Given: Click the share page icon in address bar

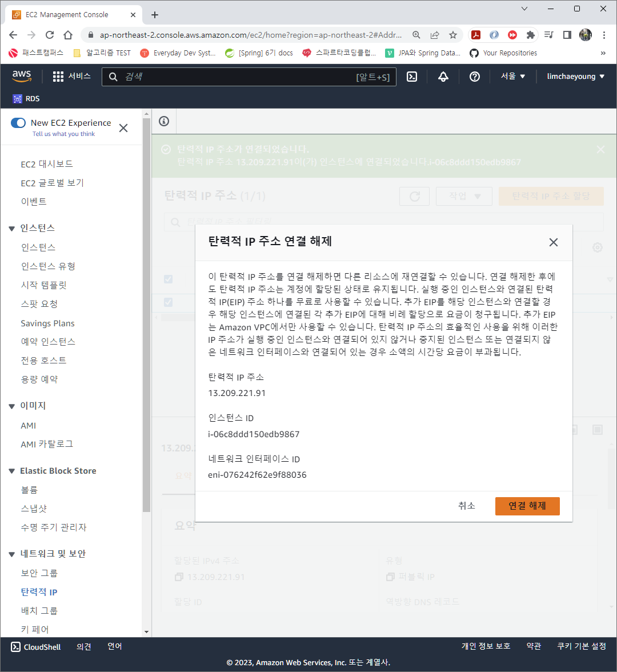Looking at the screenshot, I should (435, 35).
